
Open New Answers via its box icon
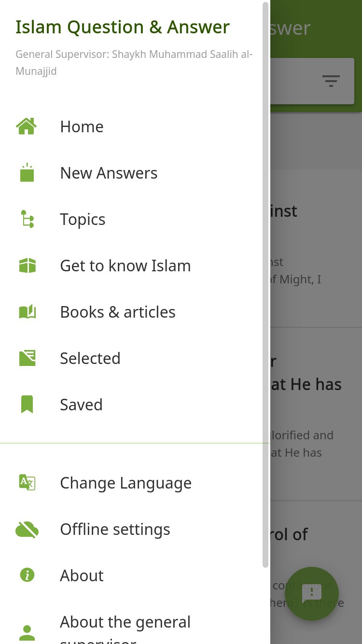[x=27, y=173]
